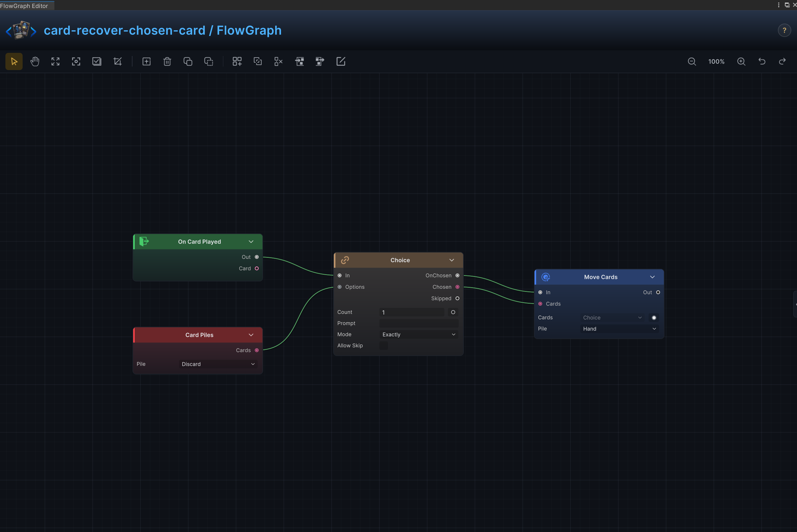Click the fit-to-screen expand arrows icon
Viewport: 797px width, 532px height.
55,61
